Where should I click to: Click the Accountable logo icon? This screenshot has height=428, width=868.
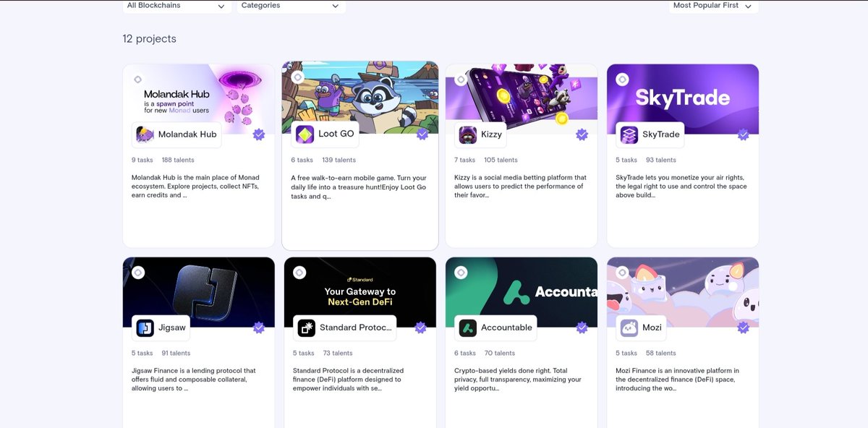pos(468,328)
